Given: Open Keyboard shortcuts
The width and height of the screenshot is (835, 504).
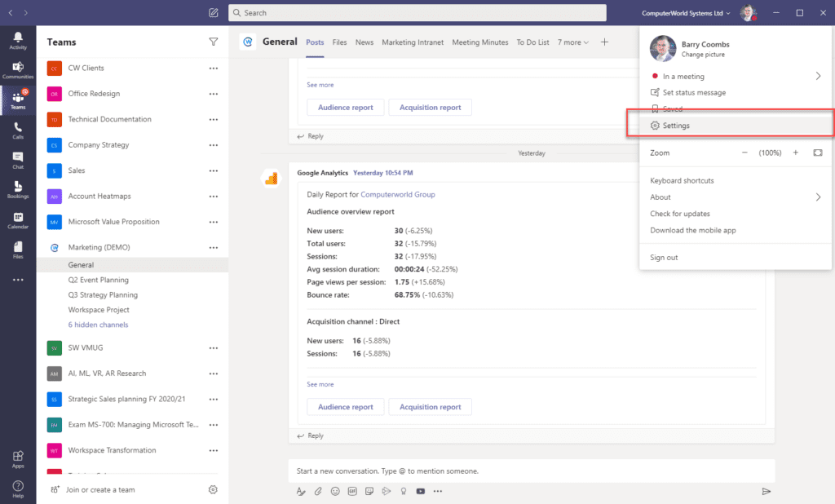Looking at the screenshot, I should point(682,180).
